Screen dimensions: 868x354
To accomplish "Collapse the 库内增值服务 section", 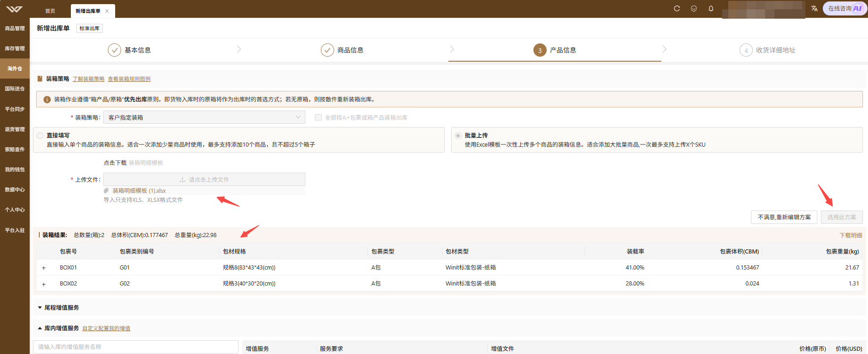I will click(40, 328).
